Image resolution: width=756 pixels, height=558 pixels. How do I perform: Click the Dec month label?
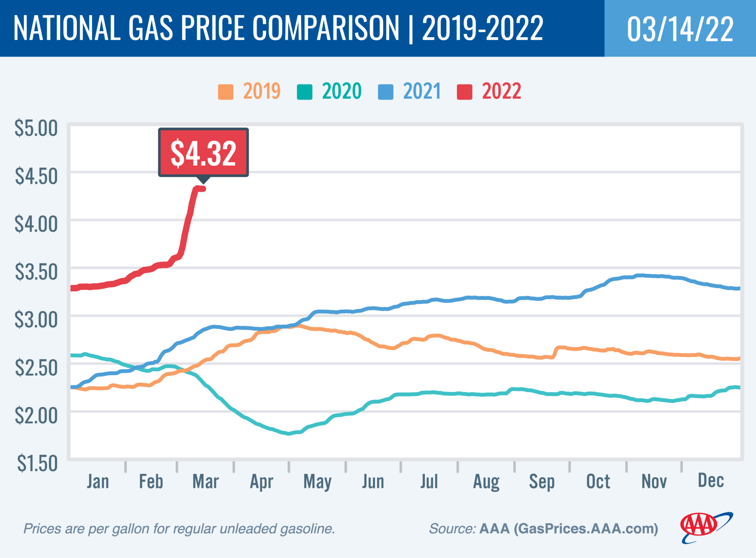(x=711, y=481)
